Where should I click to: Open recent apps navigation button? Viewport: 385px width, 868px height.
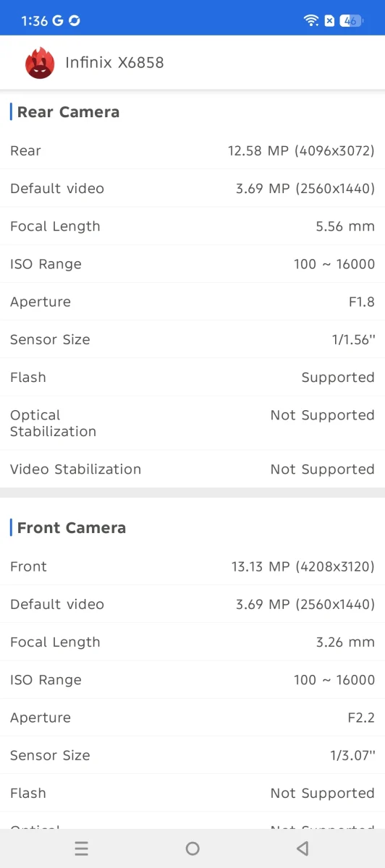point(82,848)
